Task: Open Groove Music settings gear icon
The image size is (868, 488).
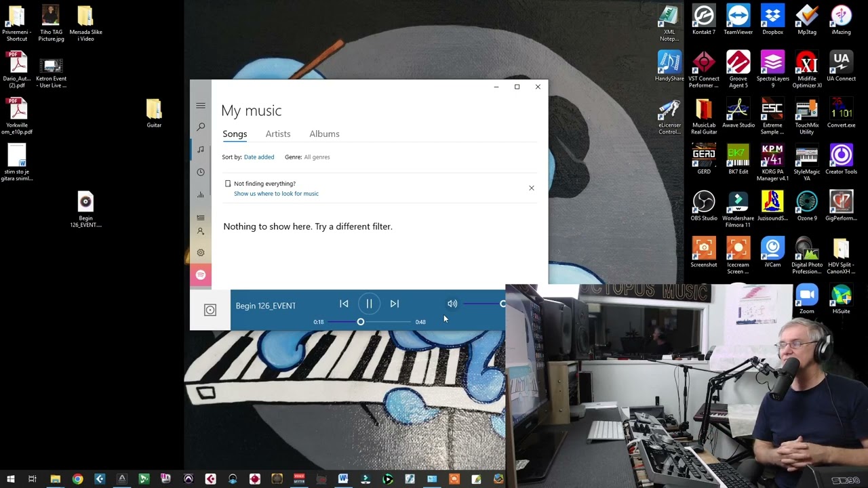Action: tap(201, 252)
